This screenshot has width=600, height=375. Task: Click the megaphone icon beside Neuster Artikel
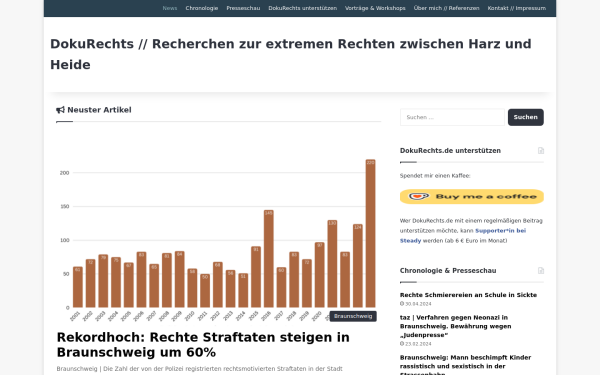60,110
